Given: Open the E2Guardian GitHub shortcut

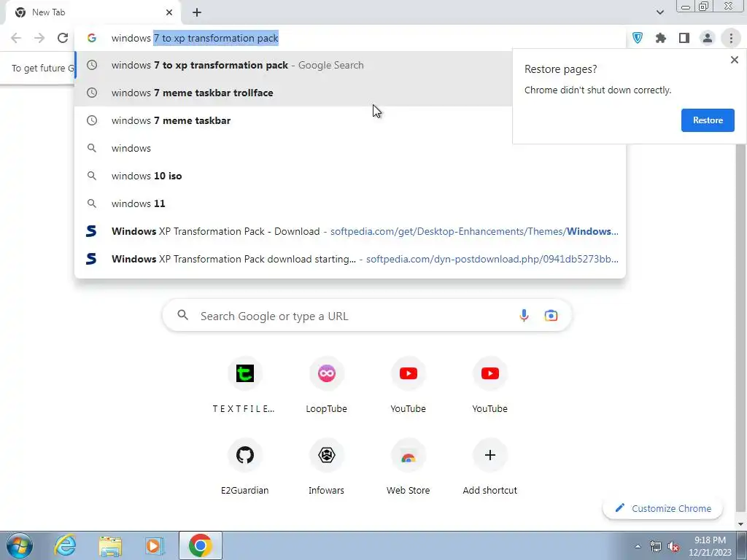Looking at the screenshot, I should coord(244,467).
